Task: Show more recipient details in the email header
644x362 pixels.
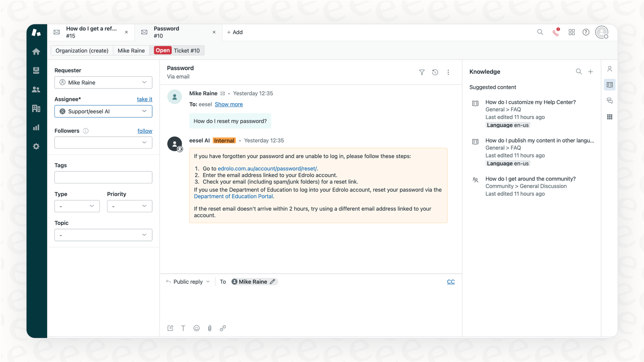Action: tap(228, 104)
